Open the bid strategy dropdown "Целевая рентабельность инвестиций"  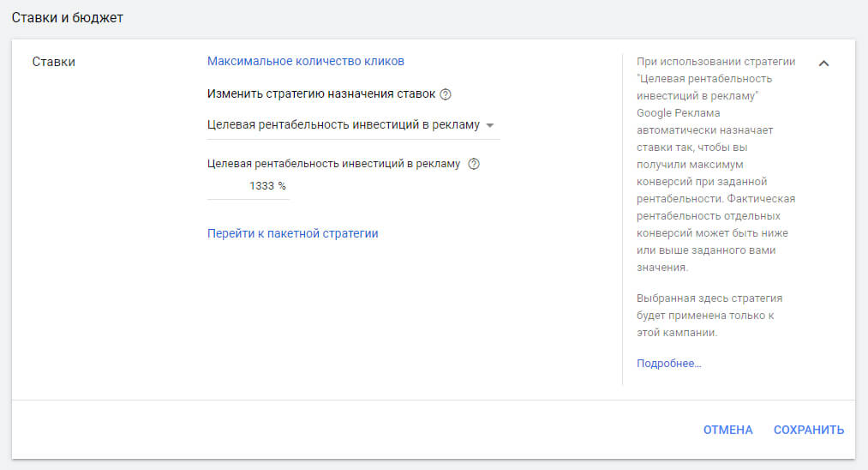tap(344, 125)
